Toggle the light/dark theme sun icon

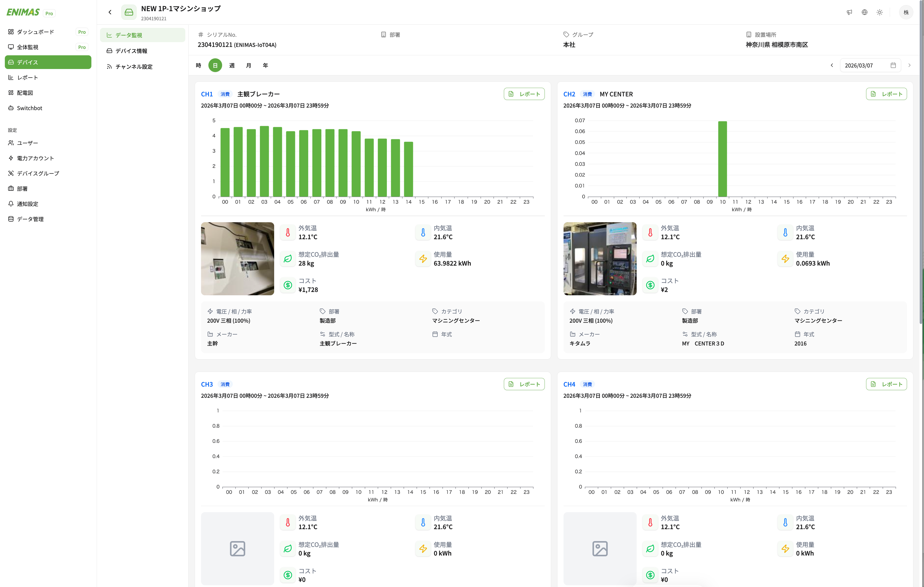point(880,12)
